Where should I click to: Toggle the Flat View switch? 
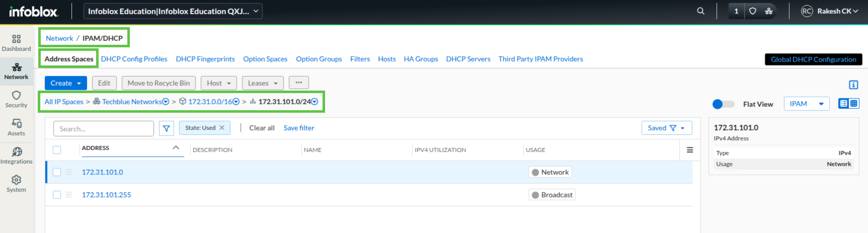[723, 104]
